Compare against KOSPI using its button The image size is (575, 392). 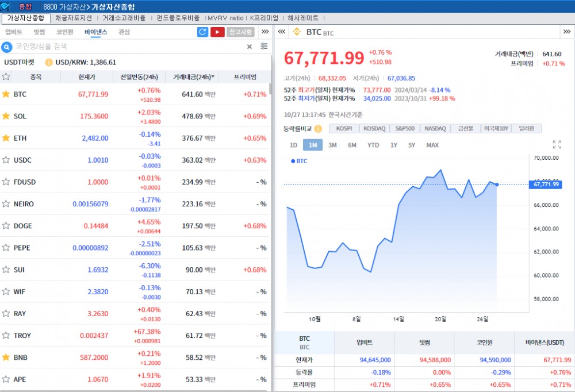(344, 129)
